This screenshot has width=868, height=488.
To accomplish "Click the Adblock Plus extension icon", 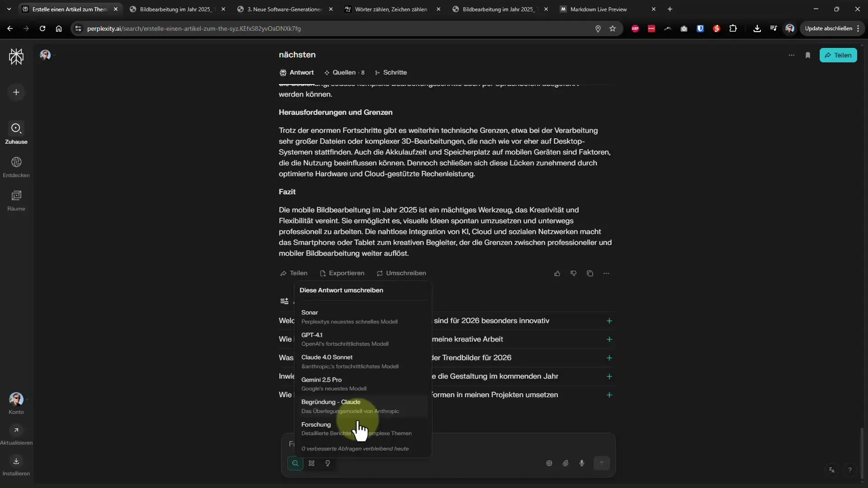I will pyautogui.click(x=635, y=28).
